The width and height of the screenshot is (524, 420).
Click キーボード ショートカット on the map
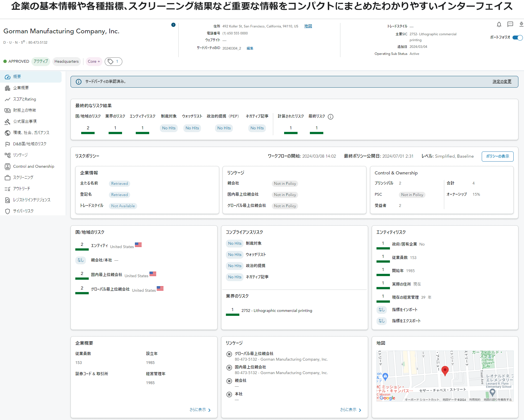pos(422,400)
